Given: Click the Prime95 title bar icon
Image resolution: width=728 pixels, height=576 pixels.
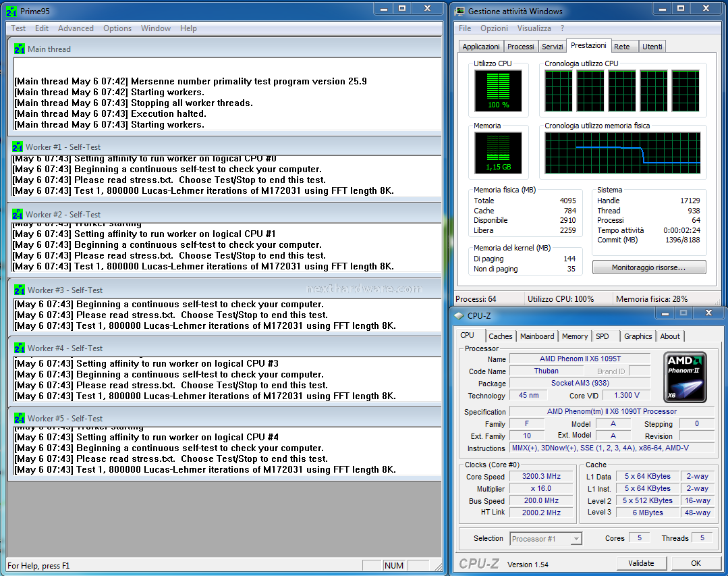Looking at the screenshot, I should (x=11, y=11).
